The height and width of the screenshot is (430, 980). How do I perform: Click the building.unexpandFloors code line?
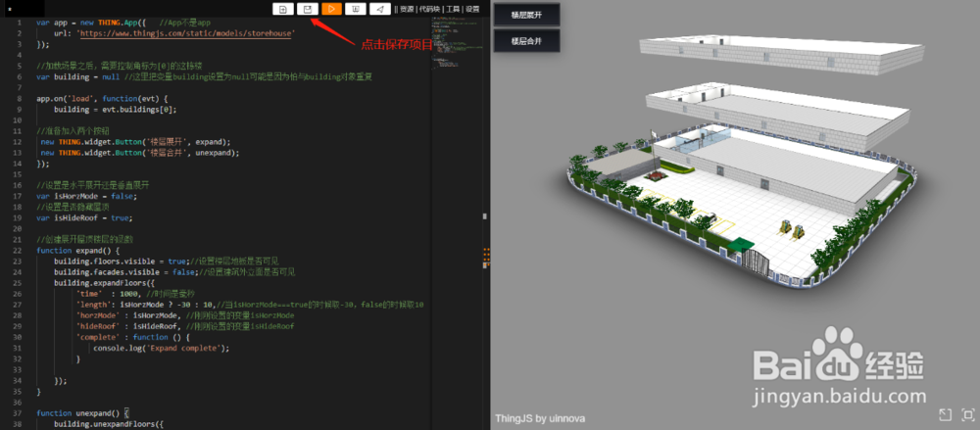tap(108, 424)
